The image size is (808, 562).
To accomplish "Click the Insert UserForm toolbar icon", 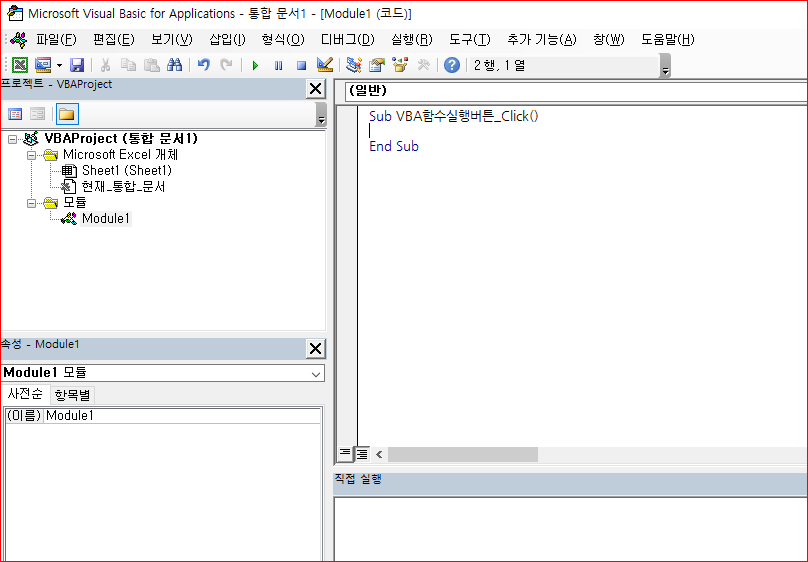I will click(43, 65).
